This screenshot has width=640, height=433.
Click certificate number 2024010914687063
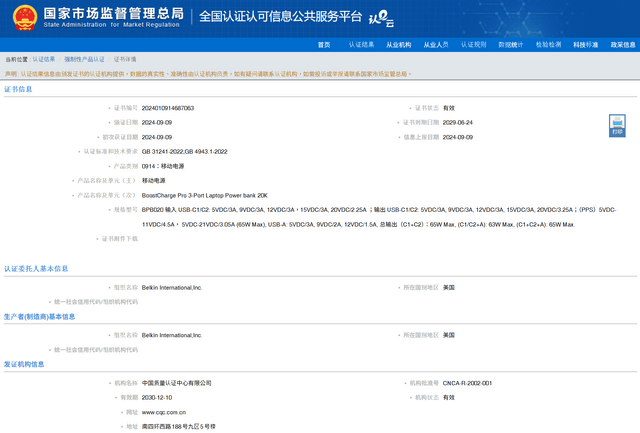coord(168,108)
